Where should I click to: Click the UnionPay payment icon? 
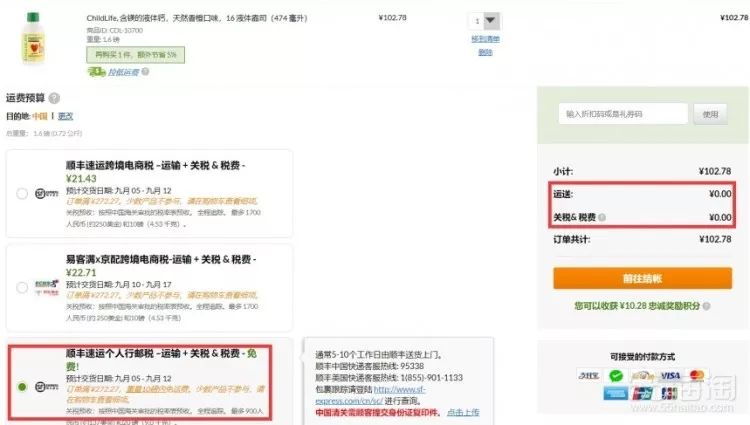(642, 393)
